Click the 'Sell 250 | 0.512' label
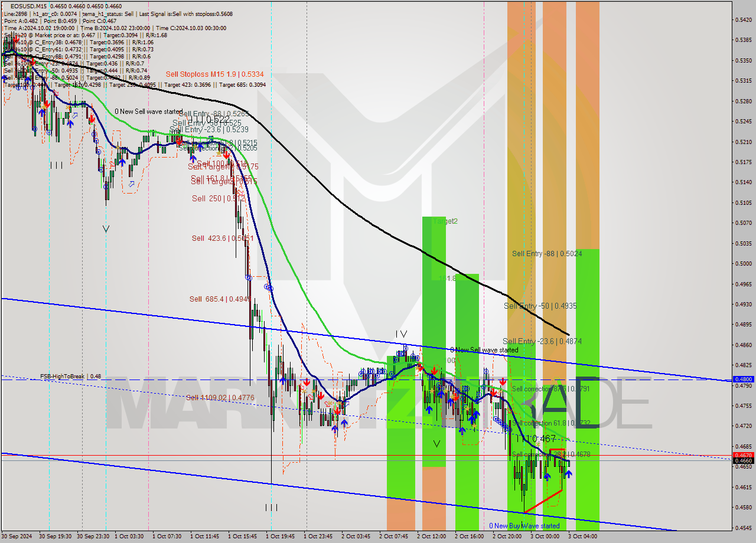 coord(219,199)
